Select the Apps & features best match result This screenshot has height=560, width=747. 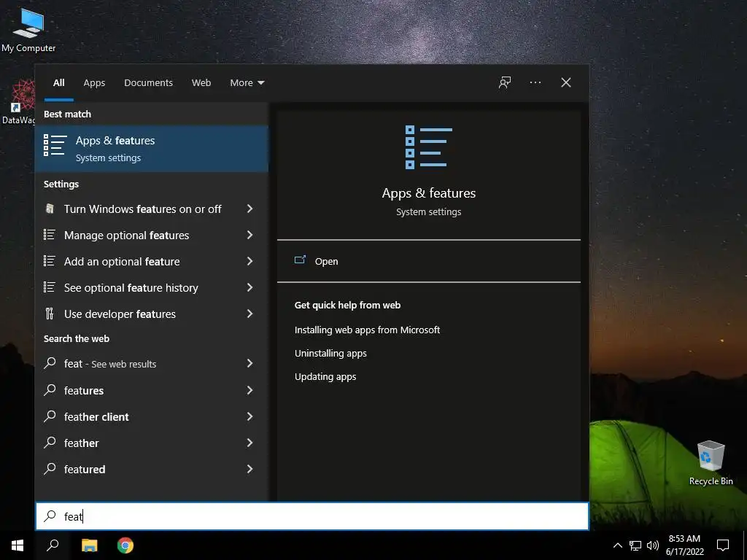tap(152, 149)
